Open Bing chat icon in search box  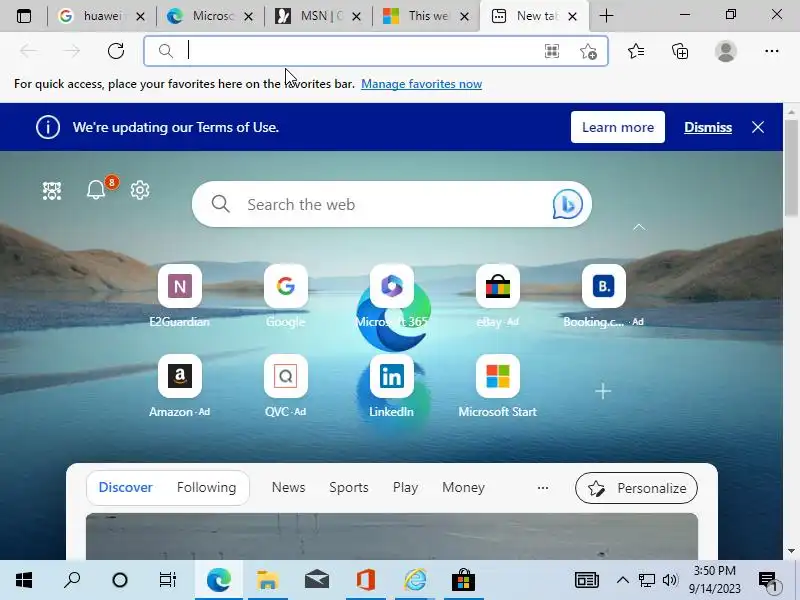(x=567, y=204)
